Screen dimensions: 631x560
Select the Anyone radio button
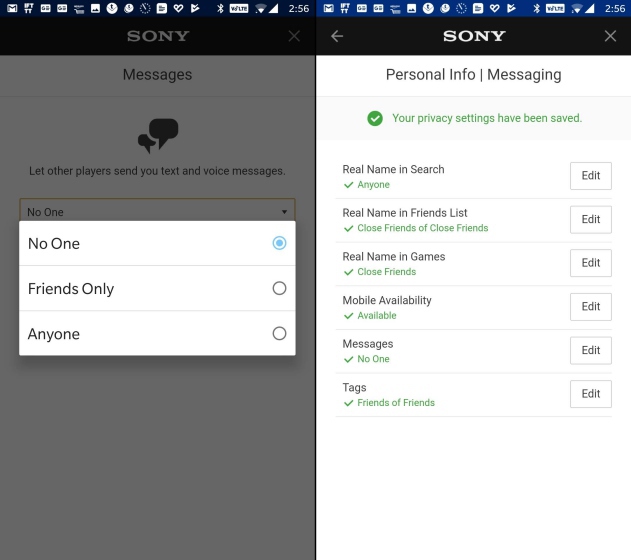click(279, 334)
